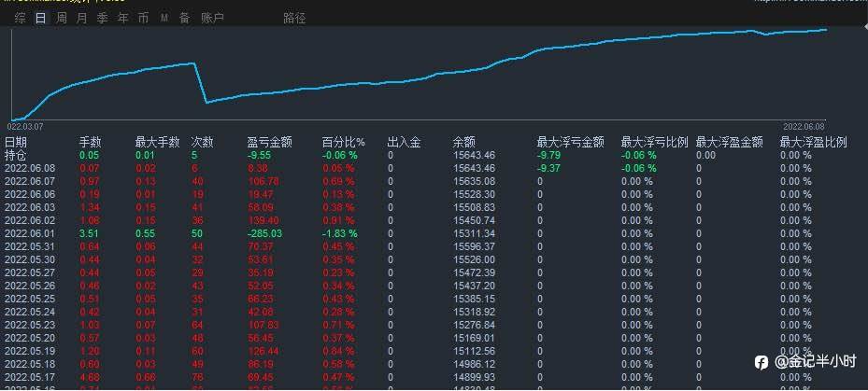The height and width of the screenshot is (391, 868).
Task: Click the Facebook logo icon in watermark
Action: 761,363
